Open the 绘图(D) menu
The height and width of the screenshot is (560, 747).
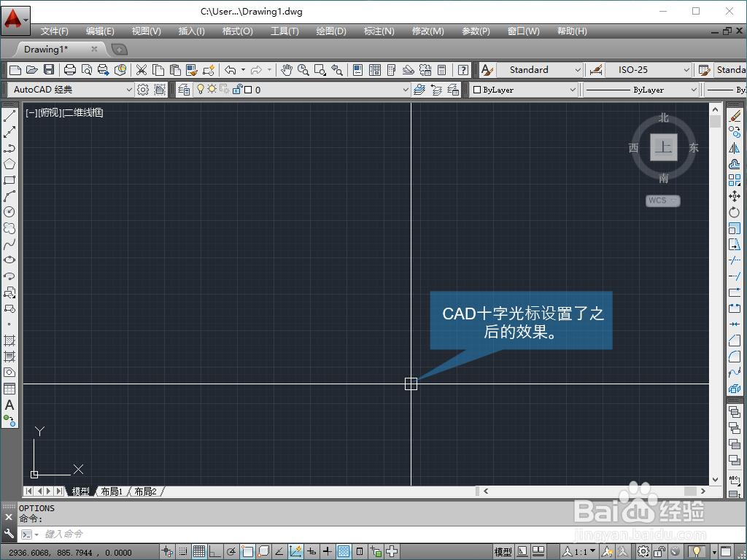[x=331, y=31]
